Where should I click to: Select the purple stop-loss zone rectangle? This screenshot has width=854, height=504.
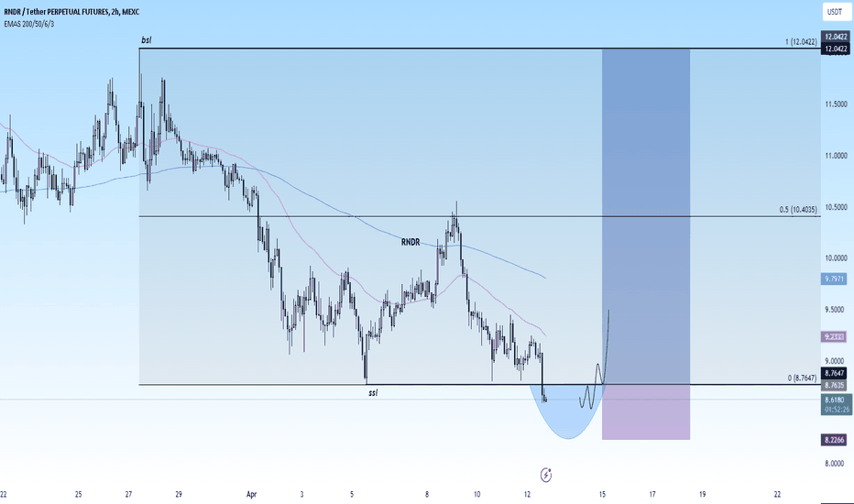tap(646, 412)
